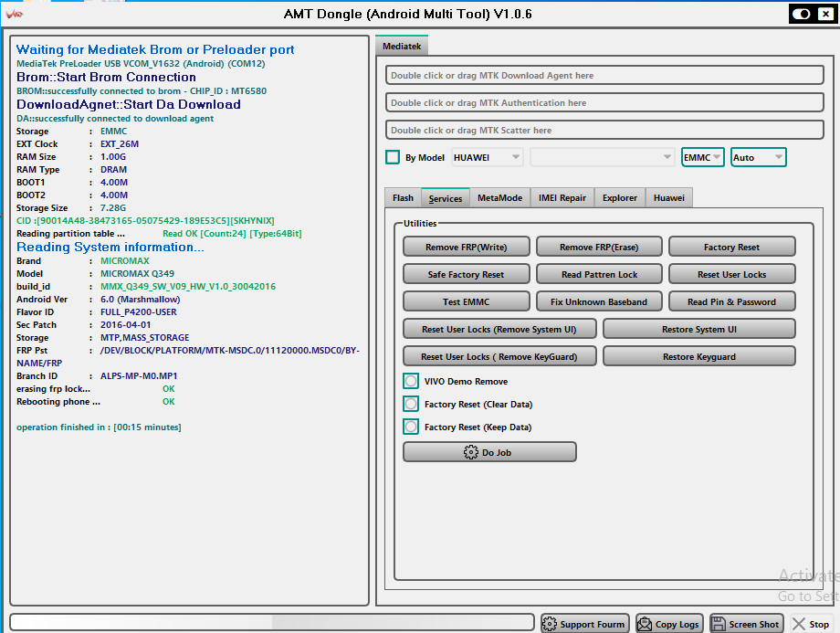Start the Do Job button
Screen dimensions: 840x633
pos(489,452)
